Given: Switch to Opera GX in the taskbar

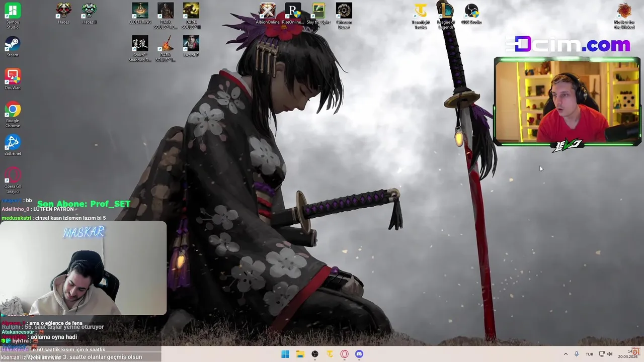Looking at the screenshot, I should (344, 354).
